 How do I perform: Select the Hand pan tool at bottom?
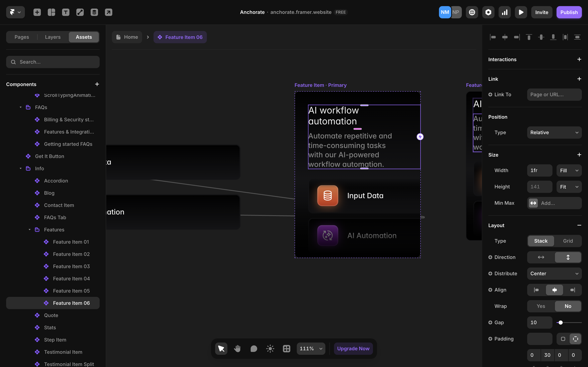(x=237, y=348)
